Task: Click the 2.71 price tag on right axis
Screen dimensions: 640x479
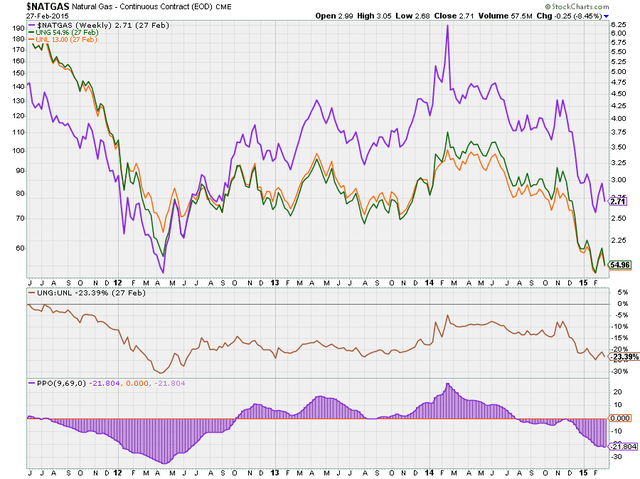Action: pos(619,201)
